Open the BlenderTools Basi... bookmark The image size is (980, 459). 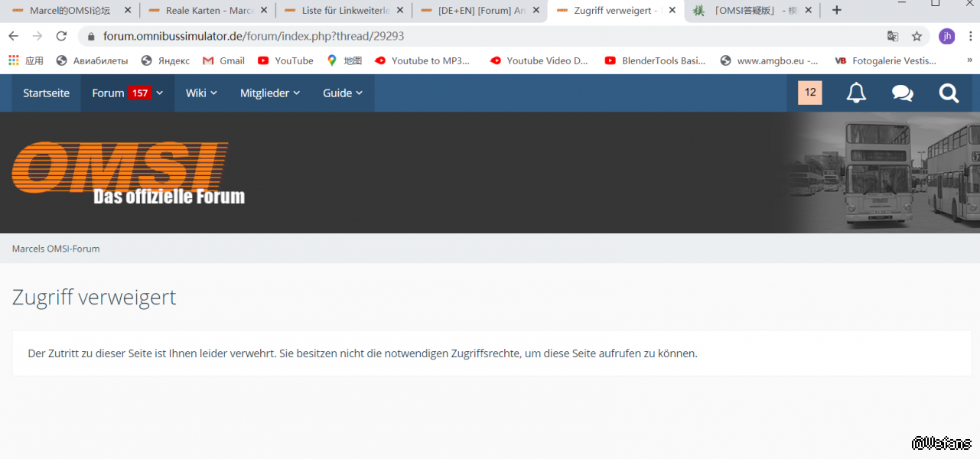click(655, 60)
